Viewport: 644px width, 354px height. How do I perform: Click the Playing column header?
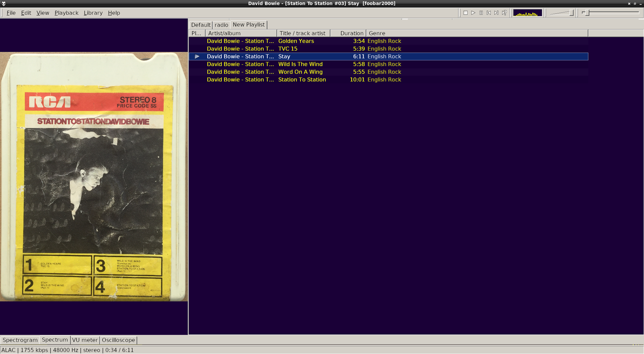tap(197, 33)
